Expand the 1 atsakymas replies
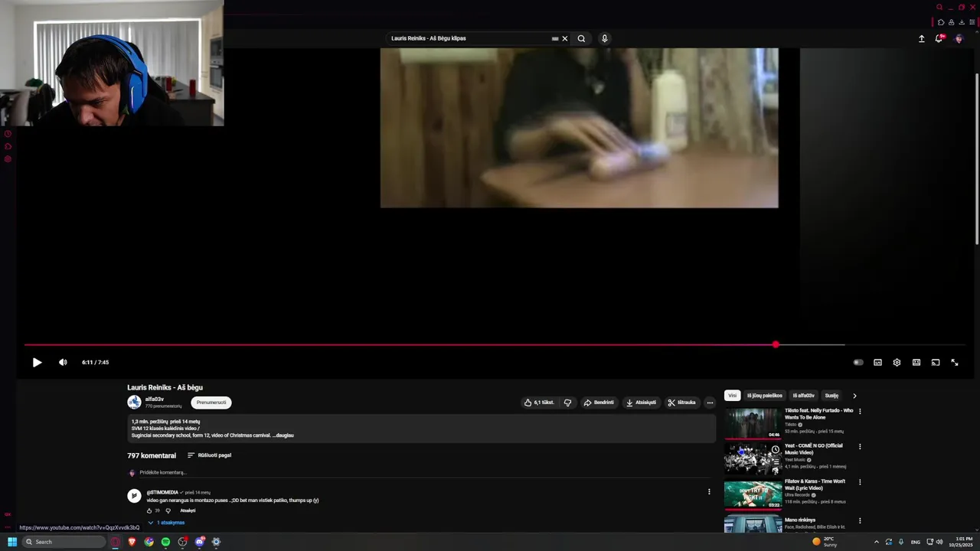 (166, 523)
